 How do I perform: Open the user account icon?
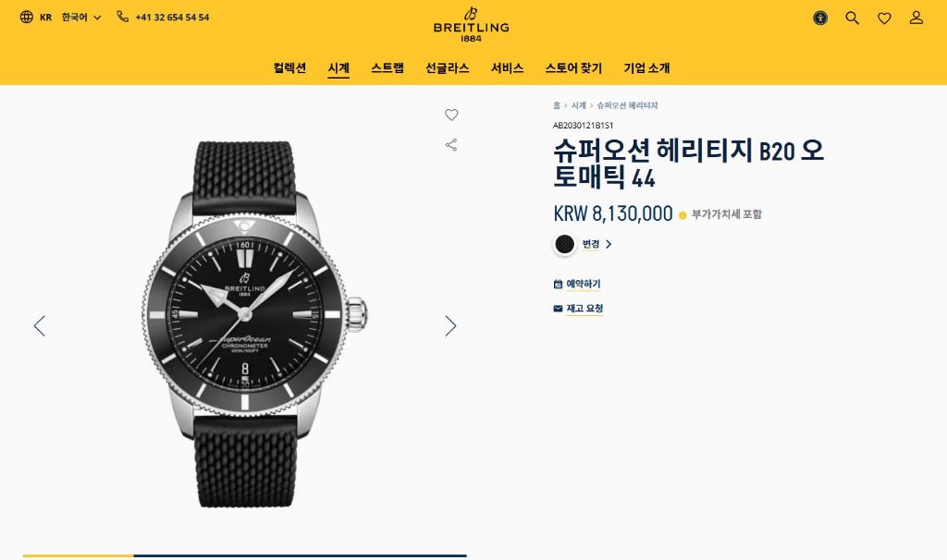coord(916,18)
